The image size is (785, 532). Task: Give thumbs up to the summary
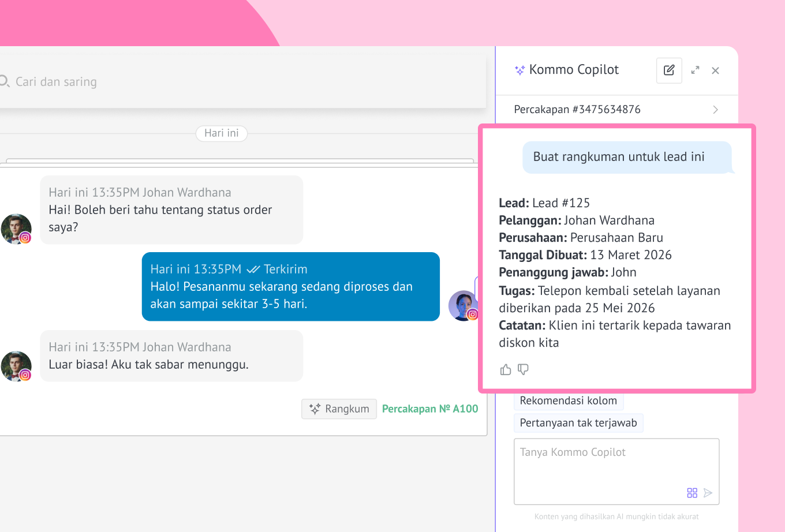click(506, 370)
